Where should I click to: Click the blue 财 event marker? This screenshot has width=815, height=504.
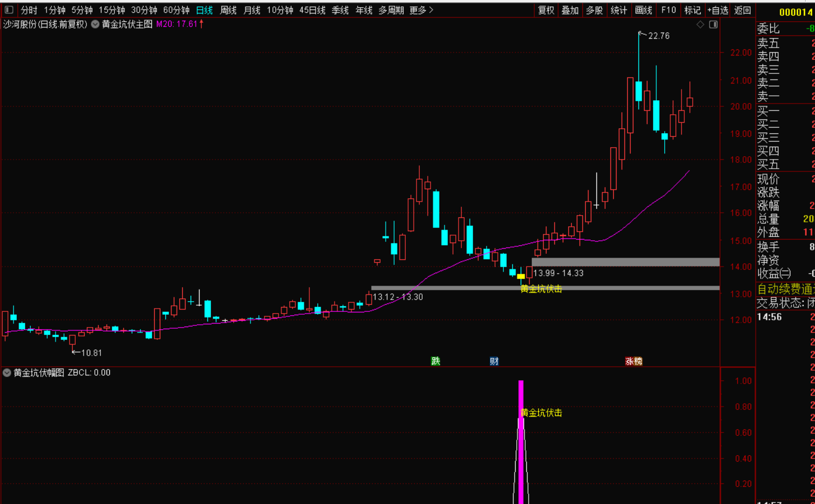494,361
